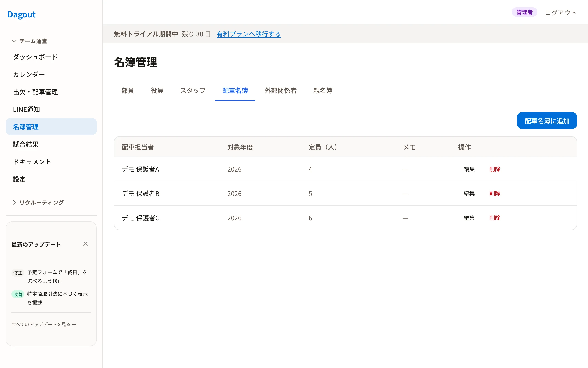Click the 操作 column header
The width and height of the screenshot is (588, 368).
[x=465, y=147]
